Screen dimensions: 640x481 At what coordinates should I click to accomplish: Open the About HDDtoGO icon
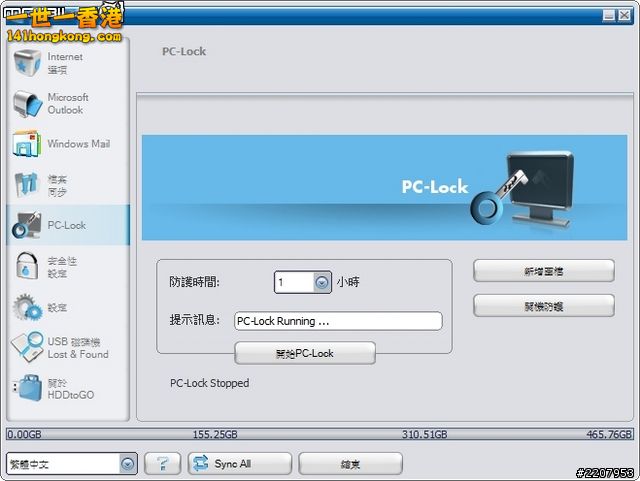pos(26,388)
